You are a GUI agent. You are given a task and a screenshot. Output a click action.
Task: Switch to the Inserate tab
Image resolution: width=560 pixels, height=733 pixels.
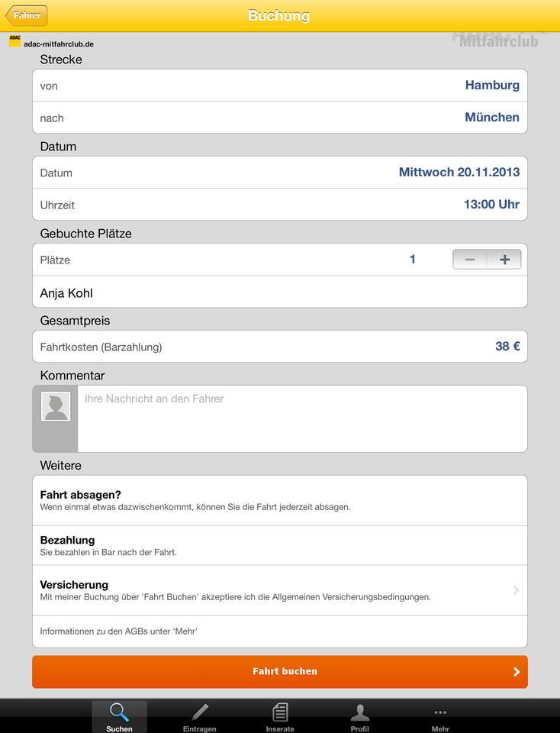click(x=280, y=717)
